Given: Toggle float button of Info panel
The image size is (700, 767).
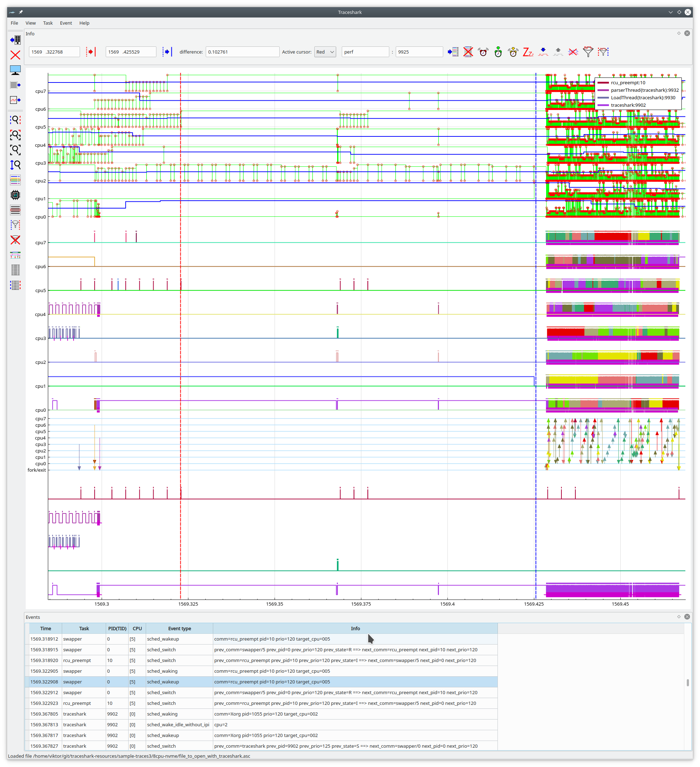Looking at the screenshot, I should (x=679, y=34).
